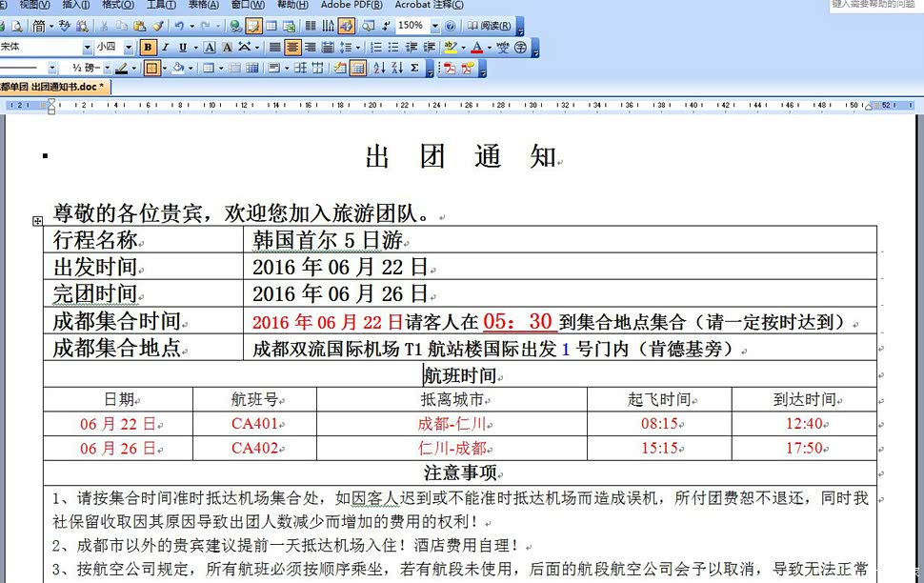924x583 pixels.
Task: Click the Sort Ascending icon
Action: pos(378,68)
